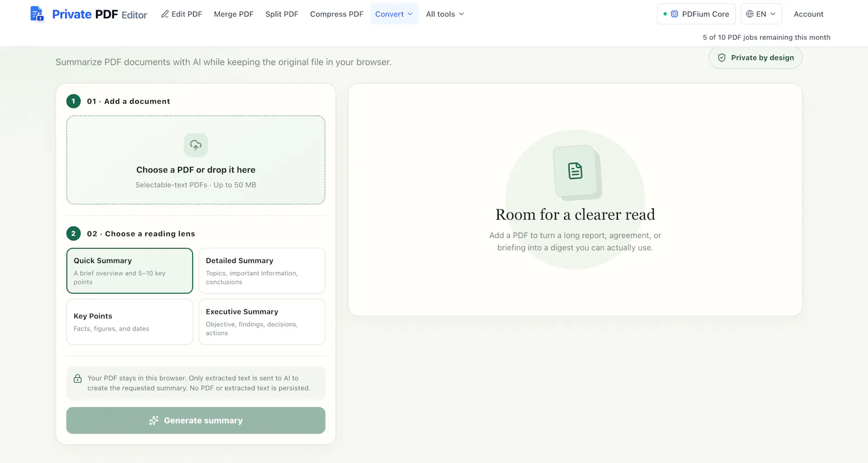The height and width of the screenshot is (463, 868).
Task: Click the sparkle icon on Generate summary
Action: coord(154,421)
